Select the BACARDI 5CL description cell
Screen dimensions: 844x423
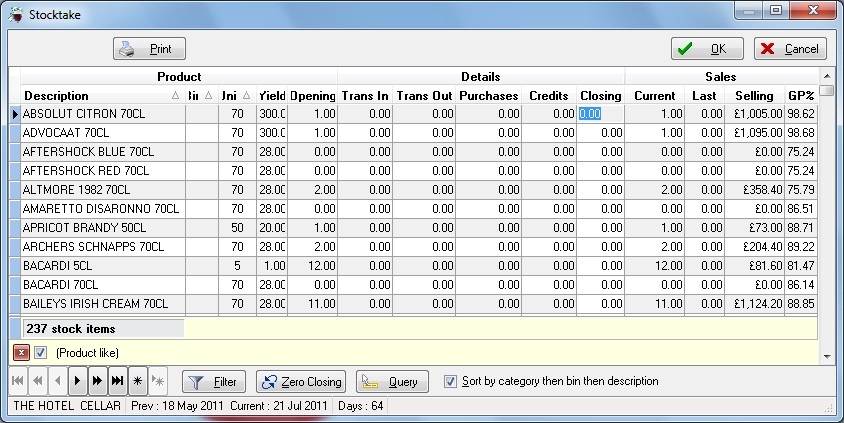(103, 265)
